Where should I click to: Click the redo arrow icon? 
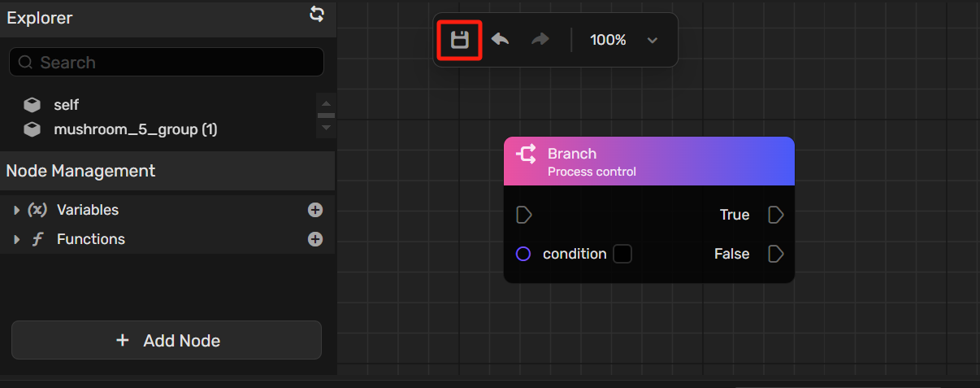pyautogui.click(x=540, y=39)
